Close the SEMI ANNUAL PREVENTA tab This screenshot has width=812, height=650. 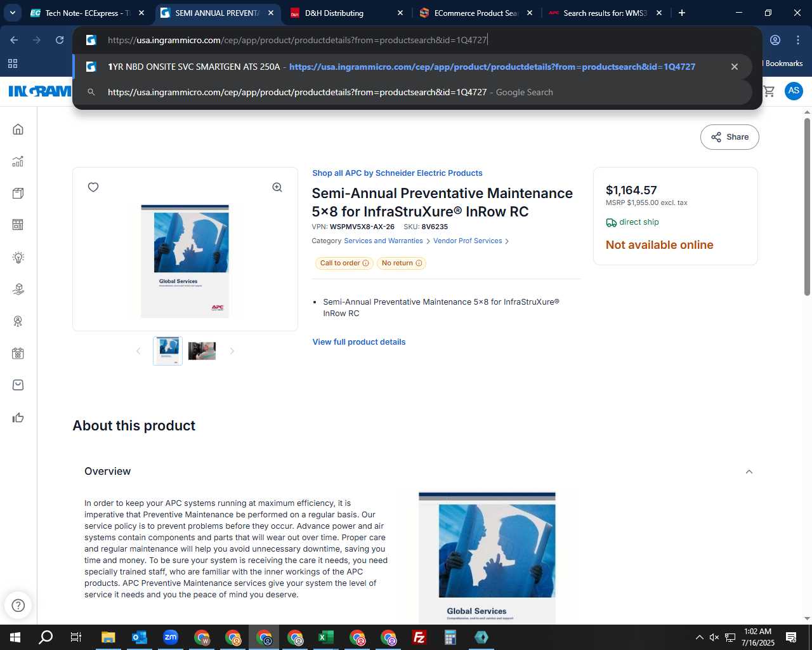point(271,13)
